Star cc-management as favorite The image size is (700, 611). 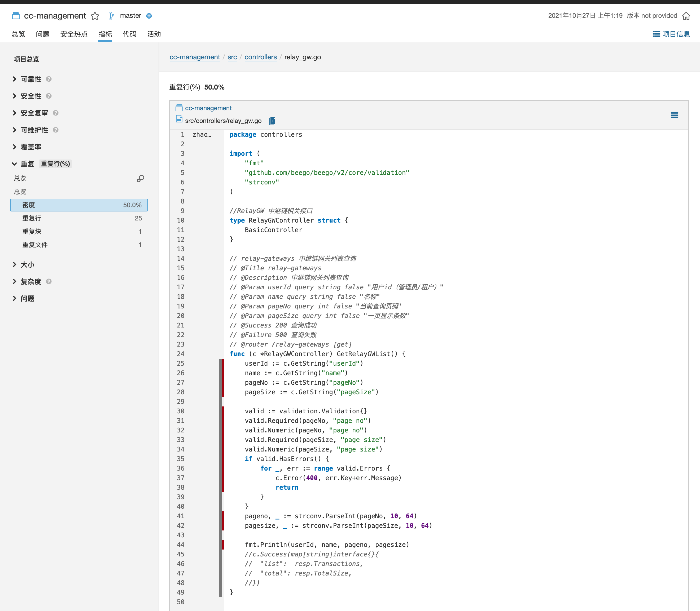(95, 16)
